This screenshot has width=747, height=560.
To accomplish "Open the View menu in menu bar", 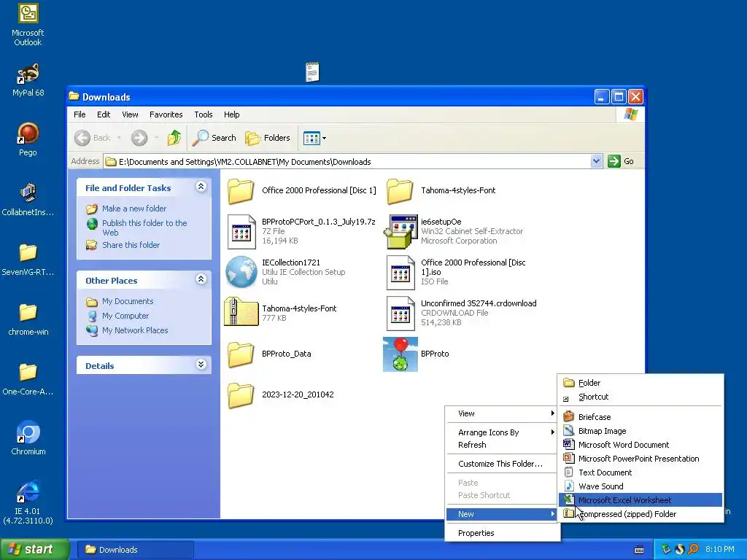I will 130,114.
